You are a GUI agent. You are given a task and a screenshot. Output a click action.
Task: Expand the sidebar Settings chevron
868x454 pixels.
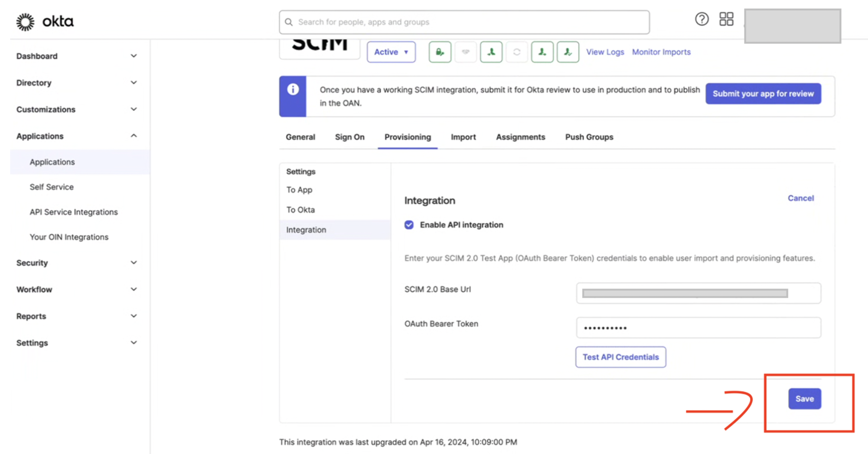click(134, 343)
